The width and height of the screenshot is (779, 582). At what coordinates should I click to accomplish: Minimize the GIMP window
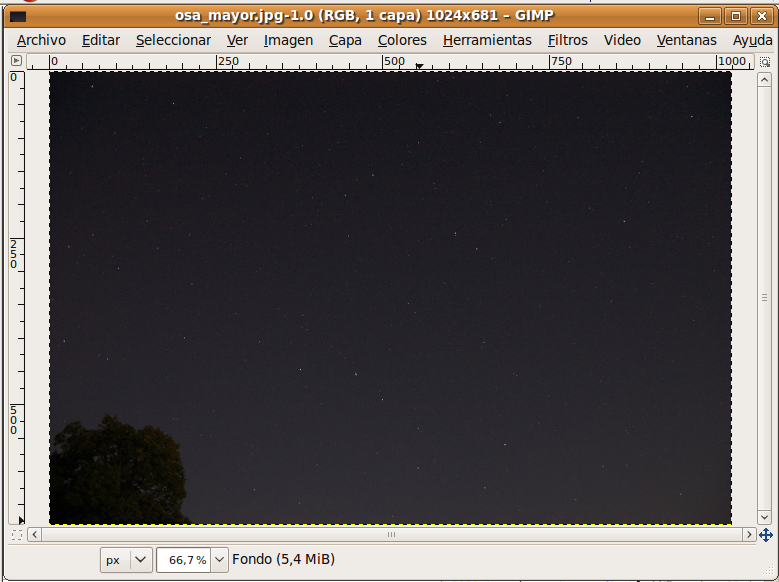click(710, 16)
